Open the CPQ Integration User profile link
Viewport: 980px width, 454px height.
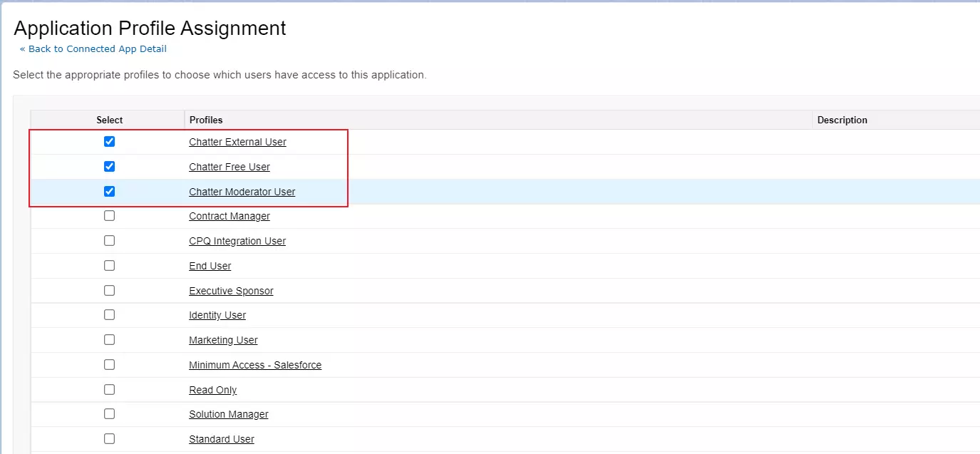pyautogui.click(x=237, y=241)
